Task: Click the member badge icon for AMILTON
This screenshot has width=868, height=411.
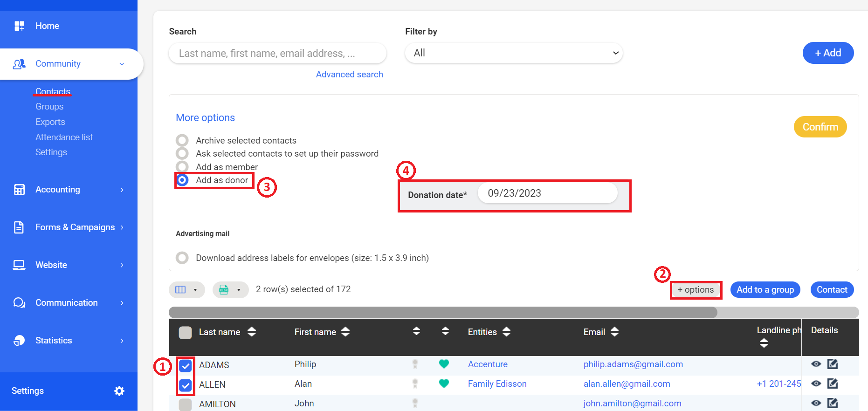Action: point(415,403)
